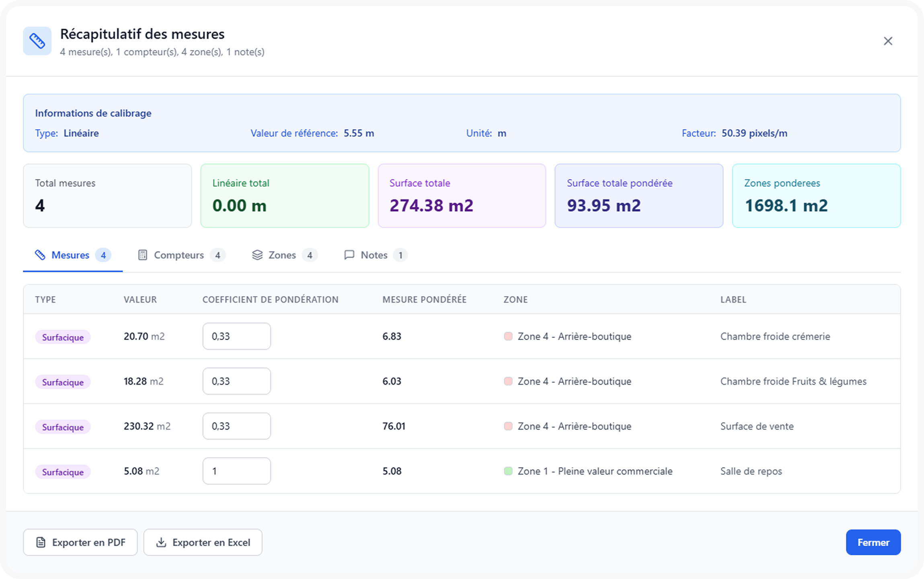Click the Surface totale card
This screenshot has width=924, height=579.
click(462, 196)
